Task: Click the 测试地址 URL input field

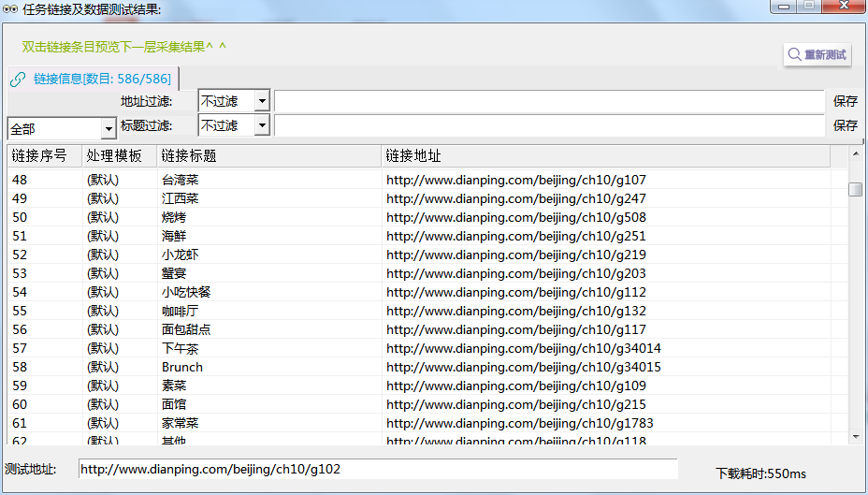Action: [x=378, y=469]
